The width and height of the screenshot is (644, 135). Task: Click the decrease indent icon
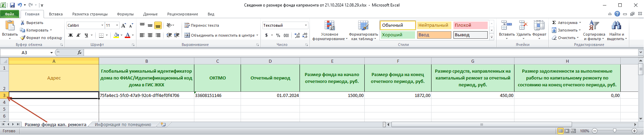[x=169, y=35]
